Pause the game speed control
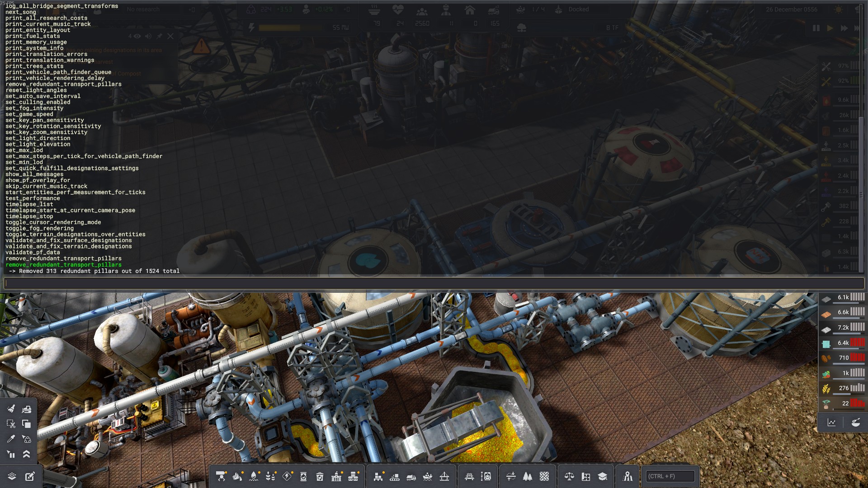The image size is (868, 488). [x=816, y=28]
